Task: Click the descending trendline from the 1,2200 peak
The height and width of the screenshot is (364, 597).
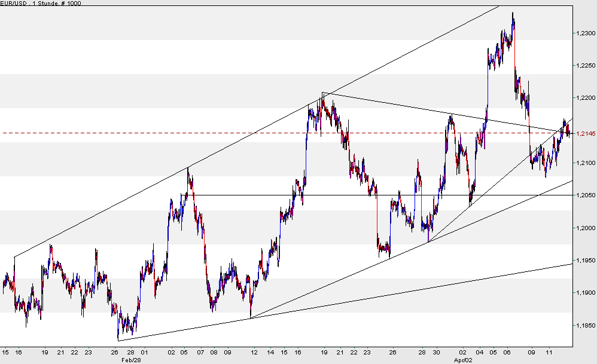Action: 449,114
